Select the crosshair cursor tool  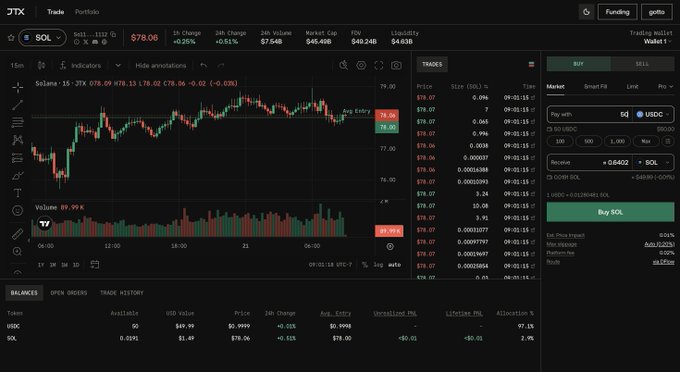click(17, 87)
